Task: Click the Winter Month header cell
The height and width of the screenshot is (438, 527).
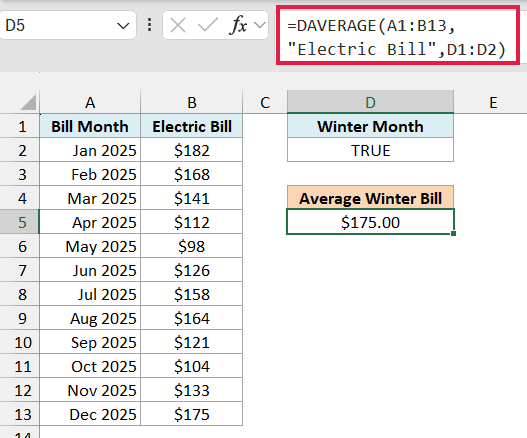Action: tap(370, 126)
